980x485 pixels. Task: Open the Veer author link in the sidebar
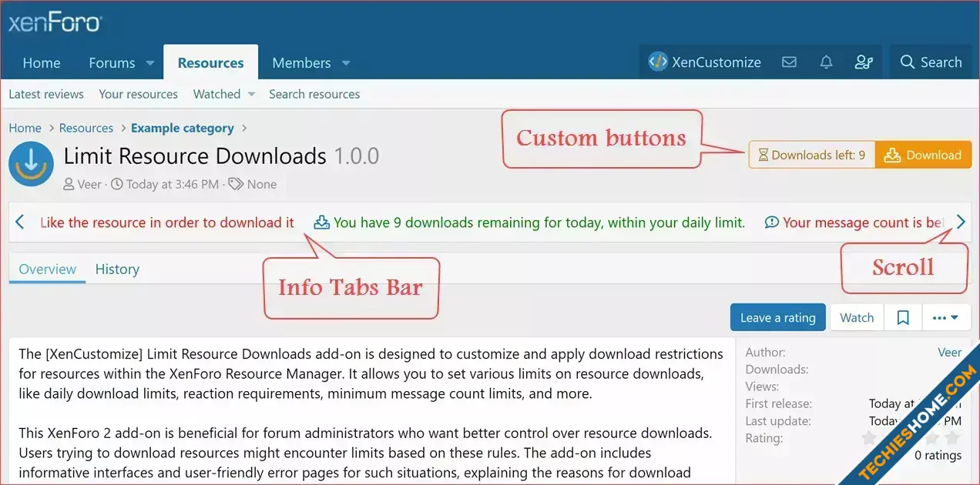click(x=949, y=352)
